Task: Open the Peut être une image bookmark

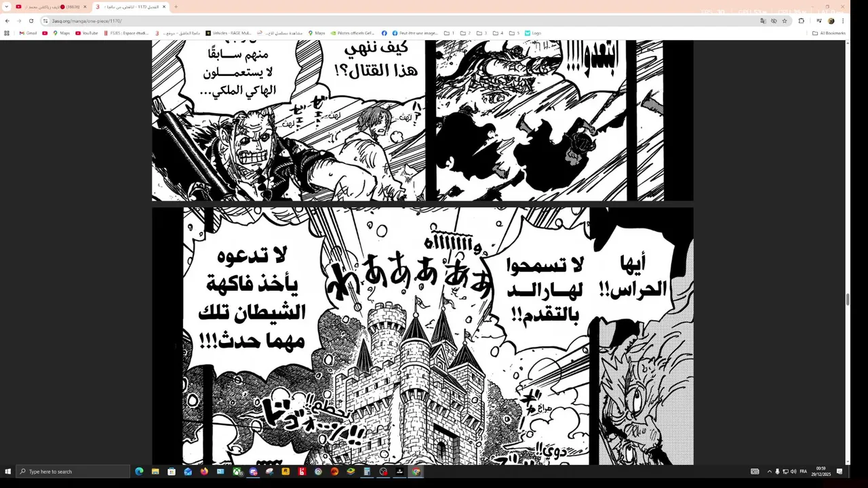Action: [x=415, y=33]
